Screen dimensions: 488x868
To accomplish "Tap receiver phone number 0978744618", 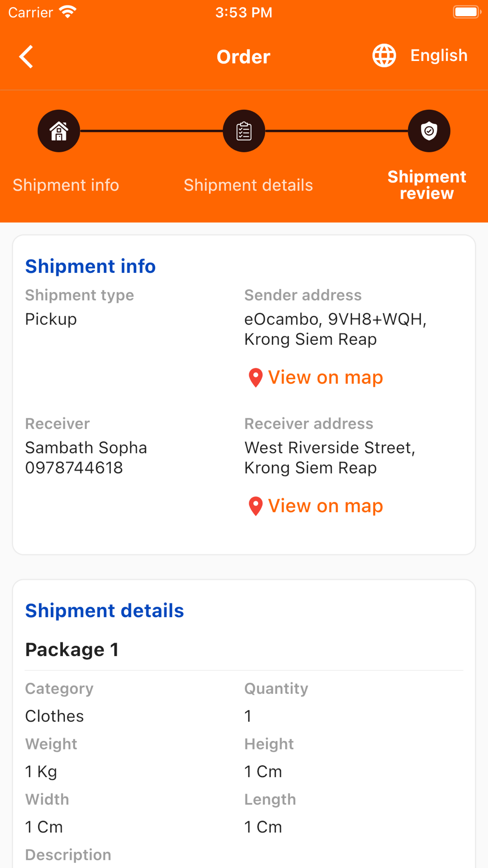I will coord(74,468).
